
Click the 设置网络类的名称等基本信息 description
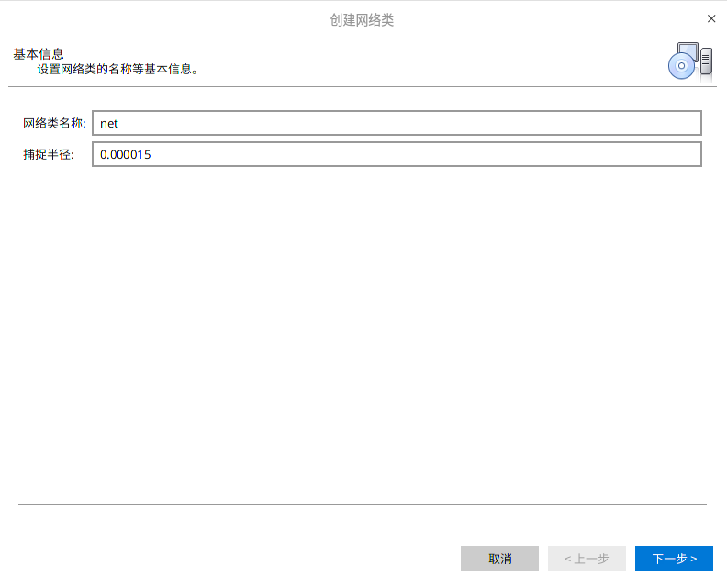point(117,70)
